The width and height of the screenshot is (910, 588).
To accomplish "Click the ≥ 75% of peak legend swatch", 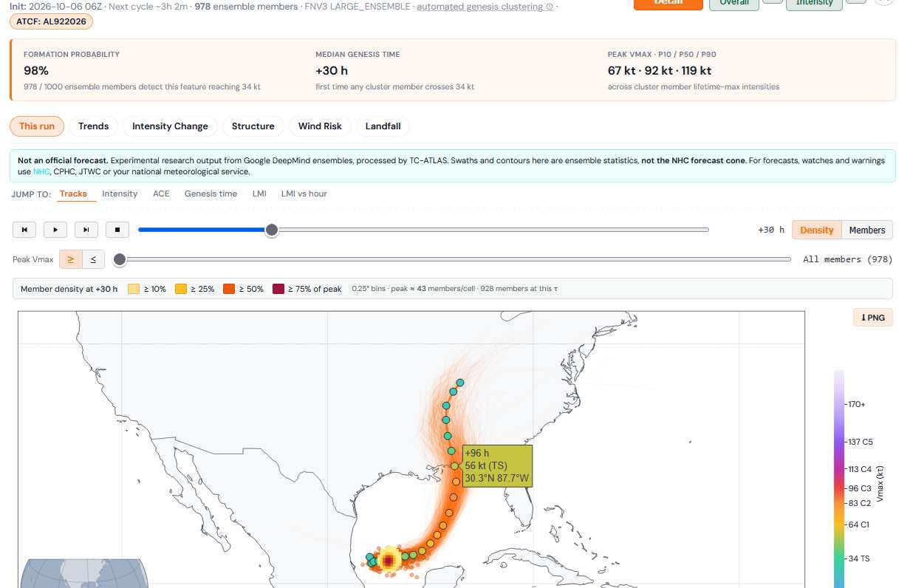I will [x=278, y=289].
